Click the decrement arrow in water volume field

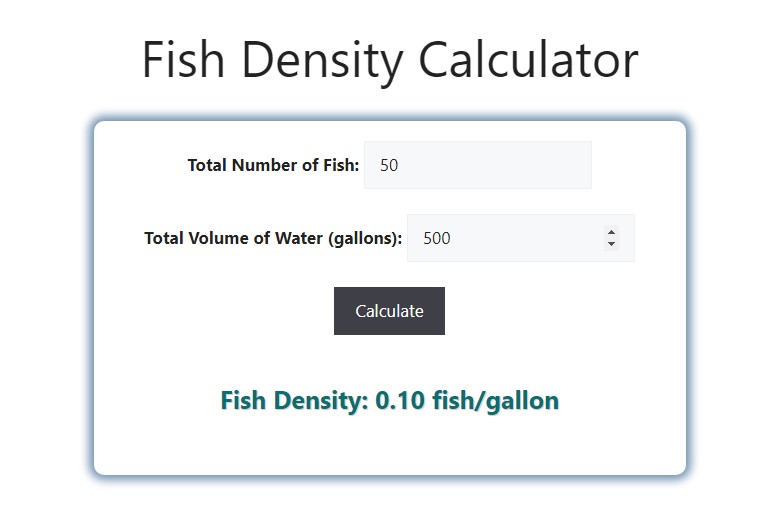coord(611,244)
